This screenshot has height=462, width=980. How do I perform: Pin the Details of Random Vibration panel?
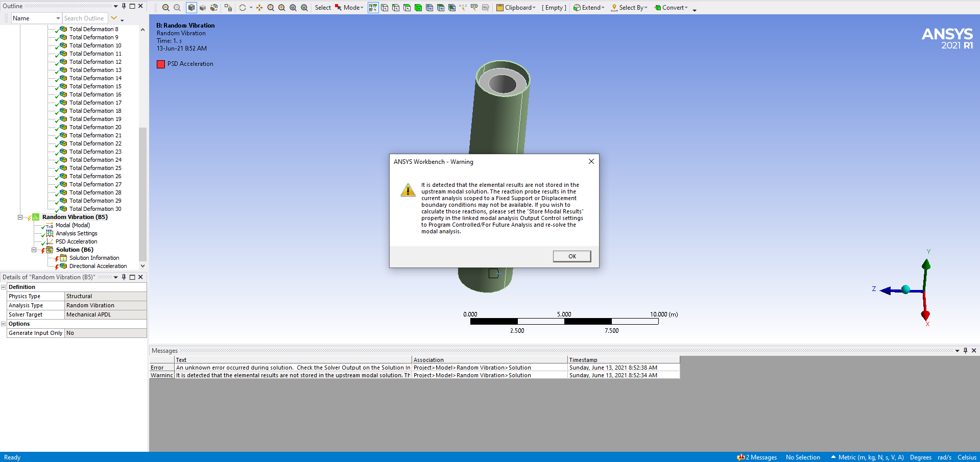tap(124, 277)
